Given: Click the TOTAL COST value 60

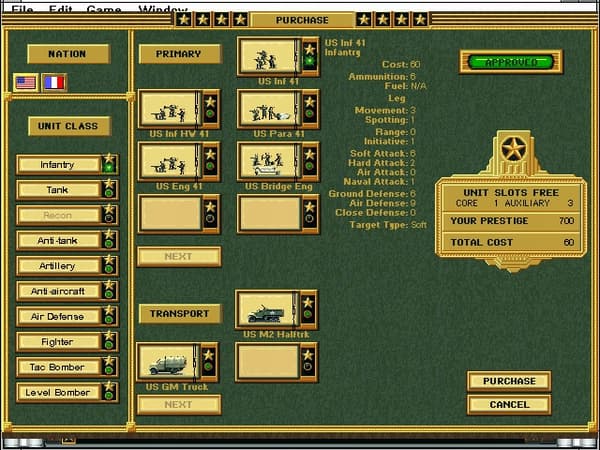Looking at the screenshot, I should [x=569, y=242].
